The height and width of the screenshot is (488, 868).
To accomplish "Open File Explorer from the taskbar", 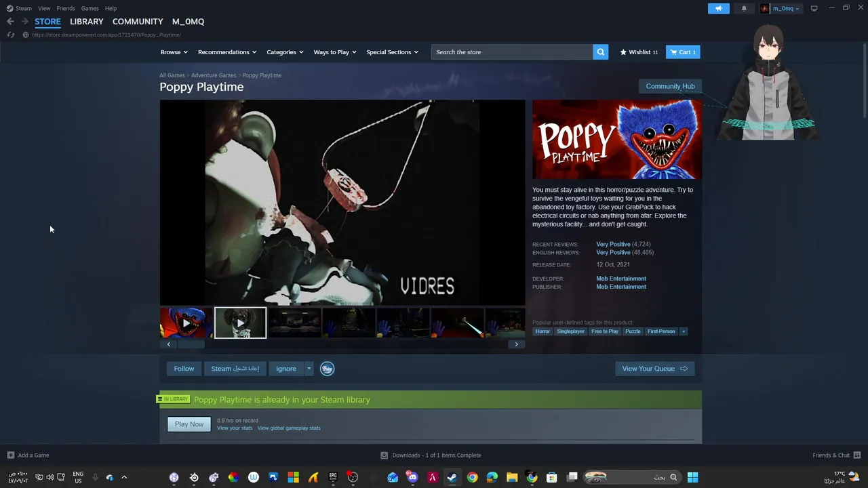I will (x=512, y=477).
